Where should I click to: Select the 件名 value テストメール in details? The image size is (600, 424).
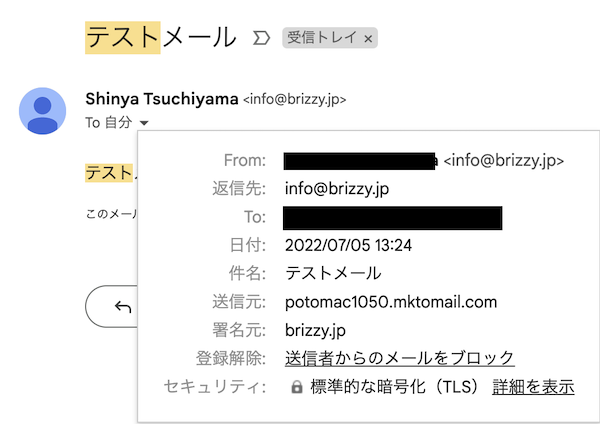pos(333,273)
